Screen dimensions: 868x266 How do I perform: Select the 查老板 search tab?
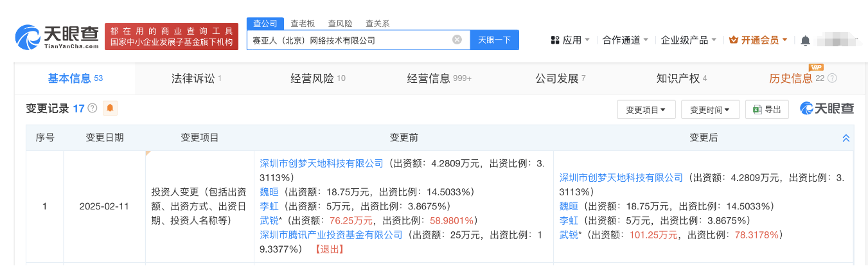pos(303,24)
